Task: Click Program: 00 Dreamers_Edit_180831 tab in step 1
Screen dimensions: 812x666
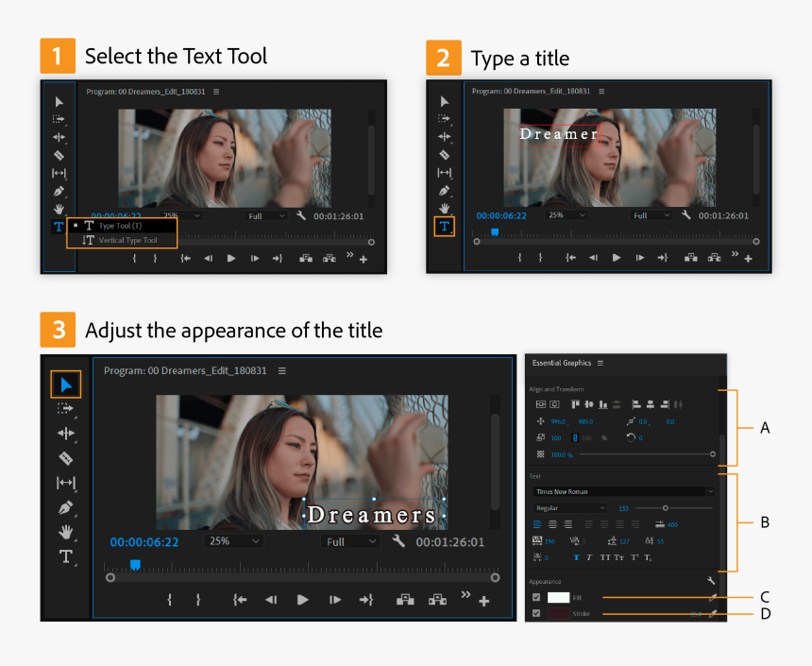Action: (x=145, y=92)
